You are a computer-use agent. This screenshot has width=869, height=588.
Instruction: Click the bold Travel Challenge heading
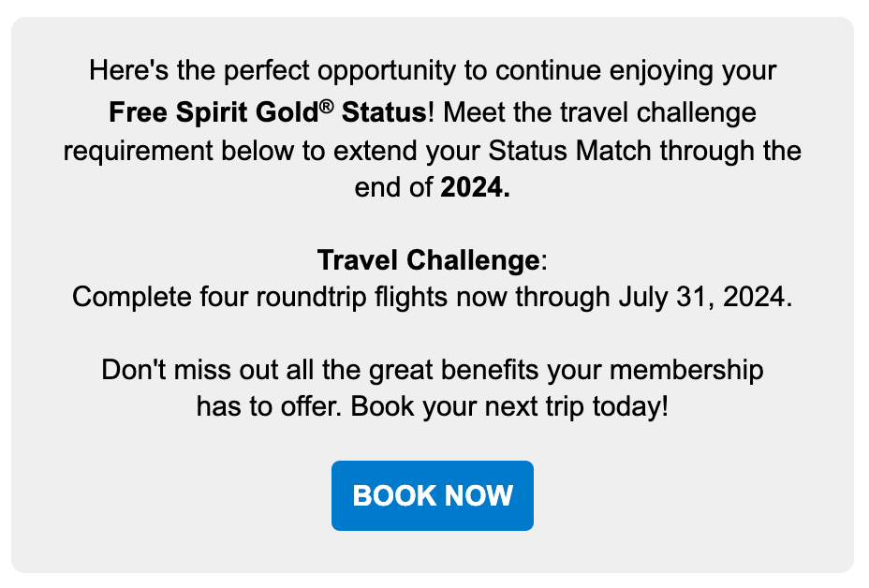coord(428,260)
